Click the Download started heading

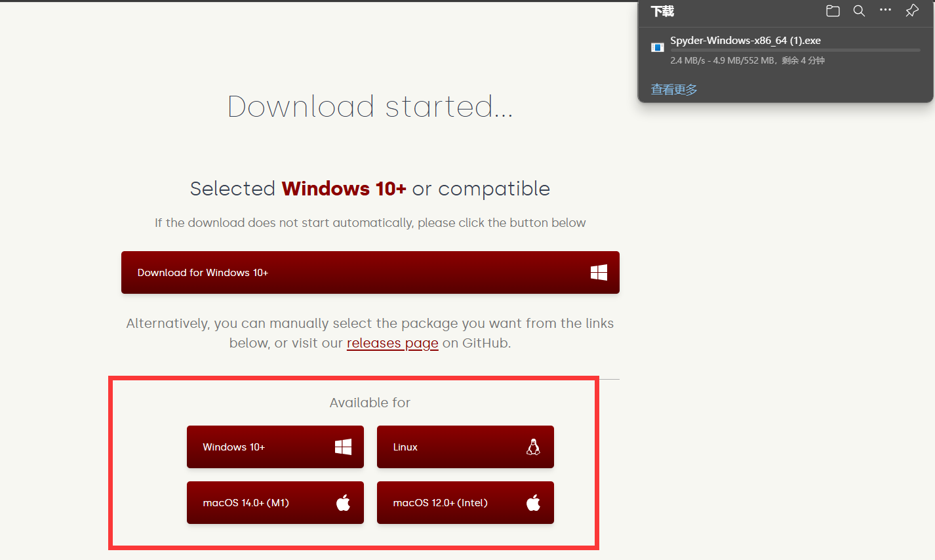(370, 106)
